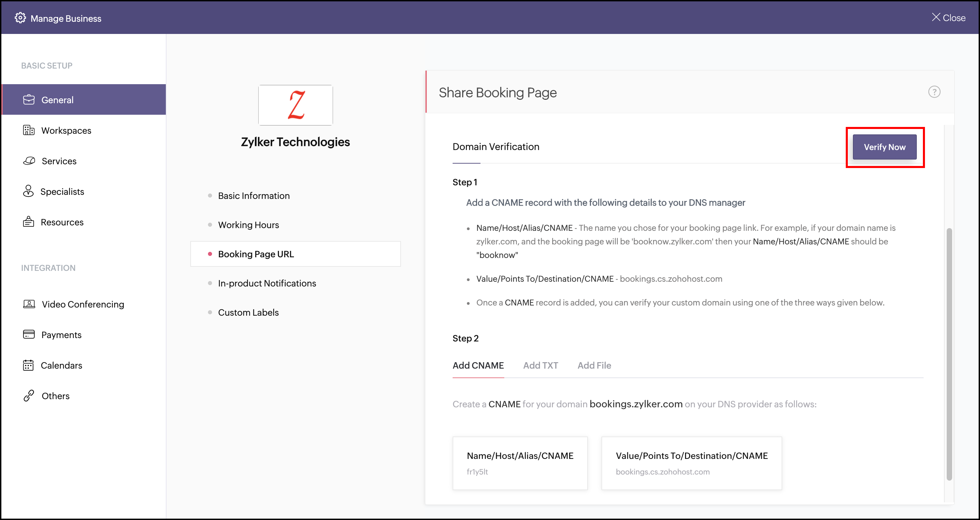Click the Share Booking Page scrollbar
Image resolution: width=980 pixels, height=520 pixels.
(x=949, y=353)
